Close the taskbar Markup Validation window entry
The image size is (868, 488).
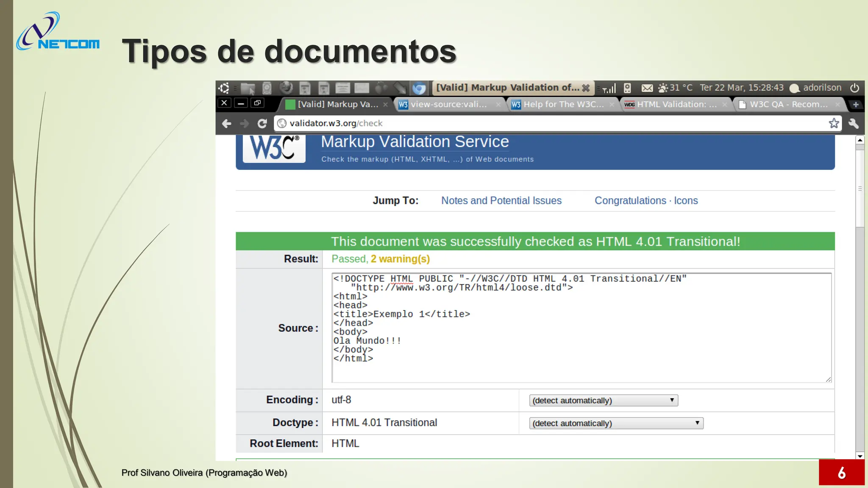[586, 88]
